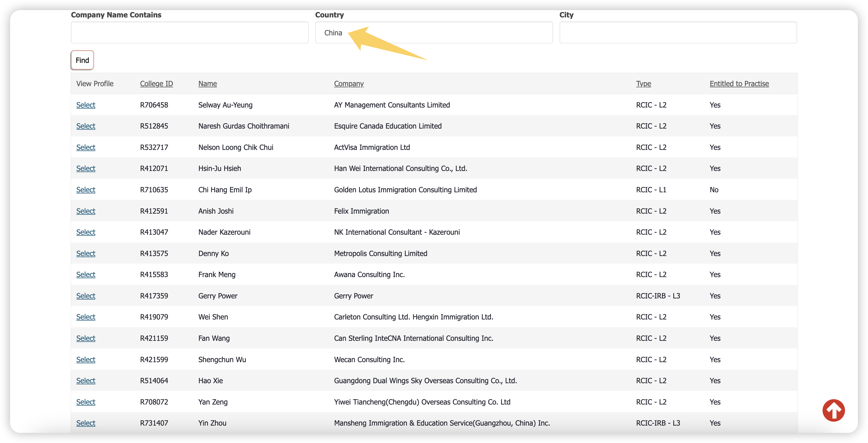Open Select link for Selway Au-Yeung
This screenshot has width=868, height=443.
coord(86,105)
